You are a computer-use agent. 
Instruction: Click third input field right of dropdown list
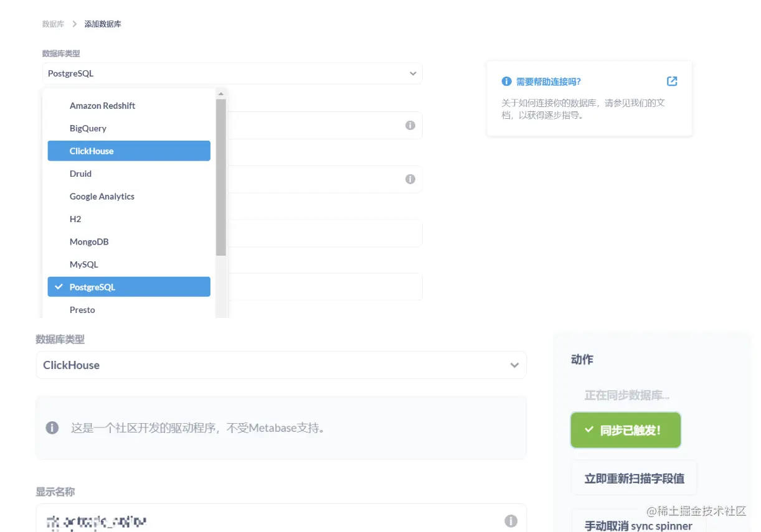[325, 233]
